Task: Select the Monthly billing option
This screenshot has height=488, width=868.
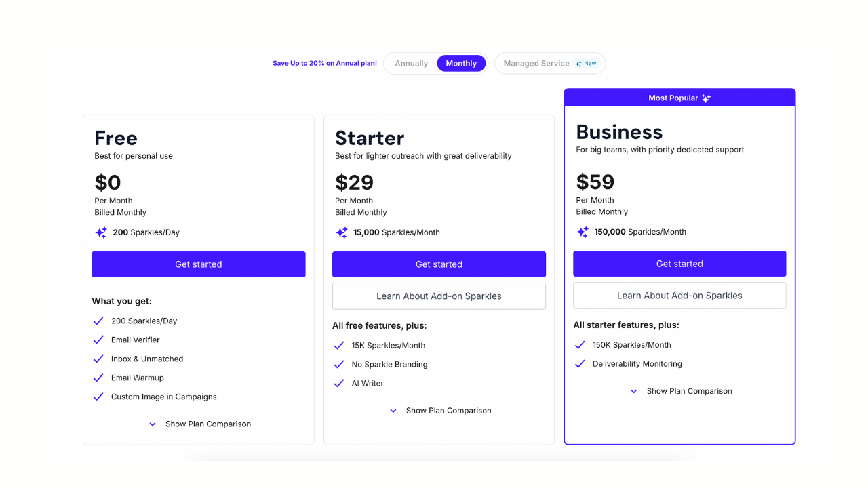Action: (461, 64)
